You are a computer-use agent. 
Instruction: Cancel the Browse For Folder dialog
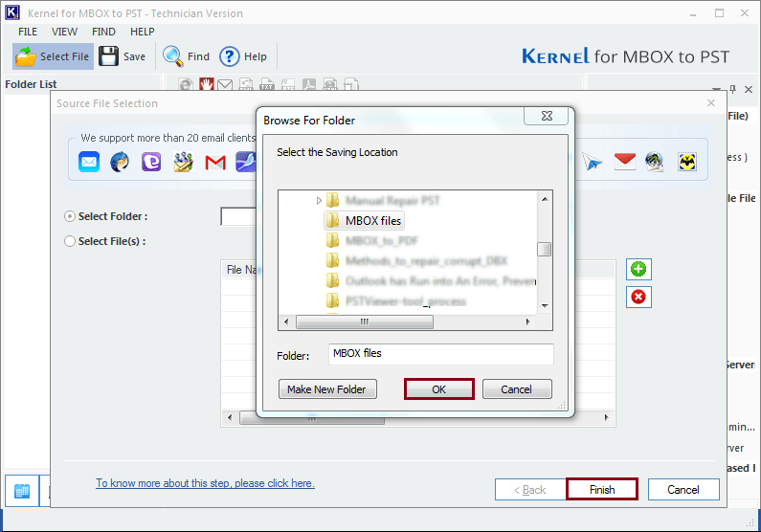517,389
